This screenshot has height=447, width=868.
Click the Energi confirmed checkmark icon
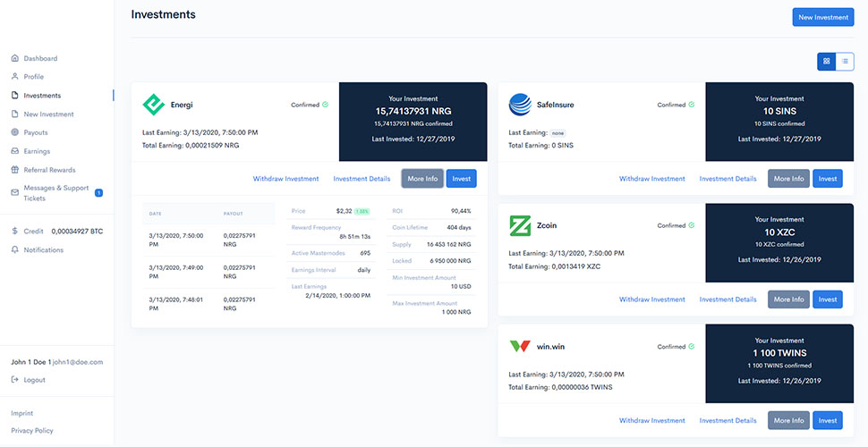[325, 105]
